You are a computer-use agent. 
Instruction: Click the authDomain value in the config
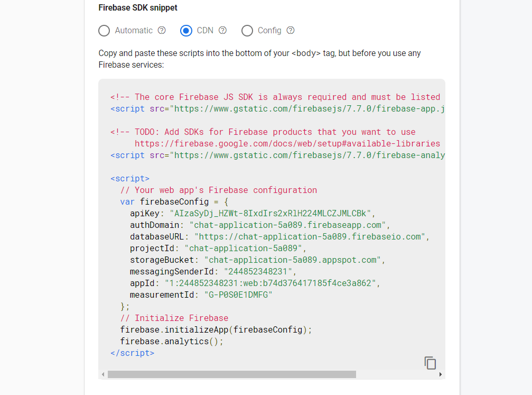coord(288,225)
